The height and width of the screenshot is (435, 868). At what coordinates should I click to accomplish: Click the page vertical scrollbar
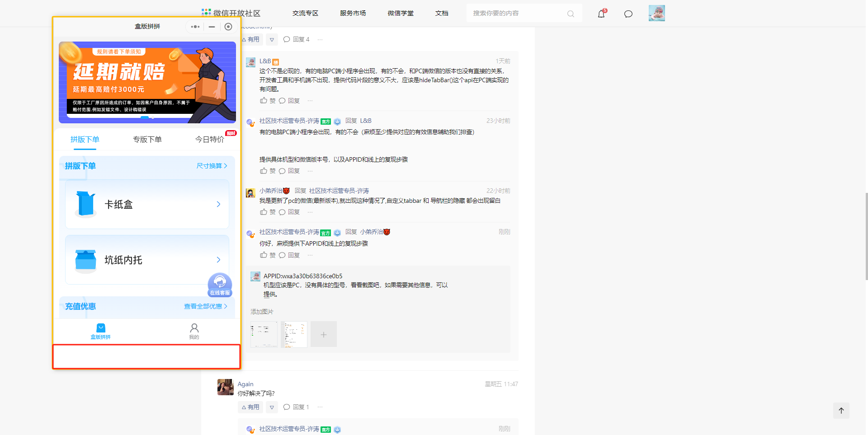(866, 237)
